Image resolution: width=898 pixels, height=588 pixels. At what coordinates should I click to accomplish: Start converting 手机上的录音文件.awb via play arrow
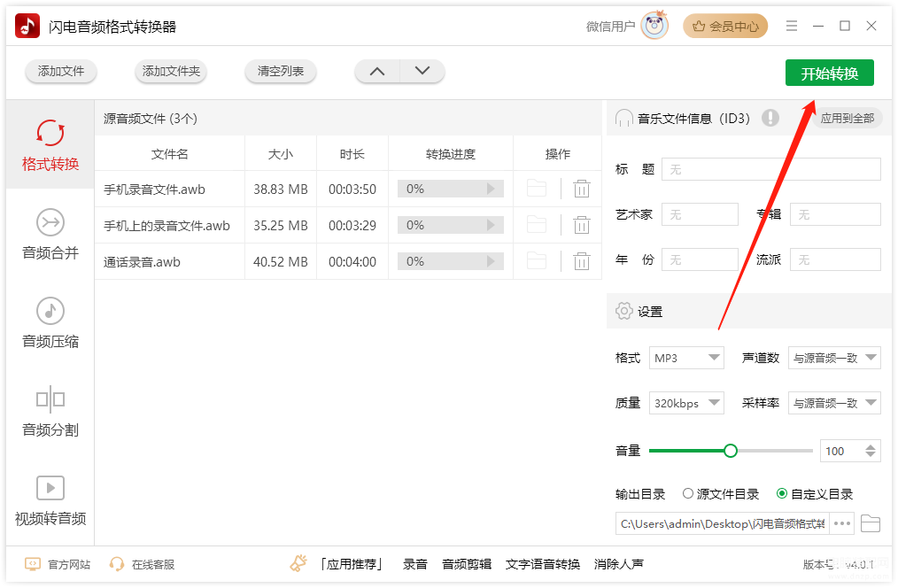pos(491,225)
